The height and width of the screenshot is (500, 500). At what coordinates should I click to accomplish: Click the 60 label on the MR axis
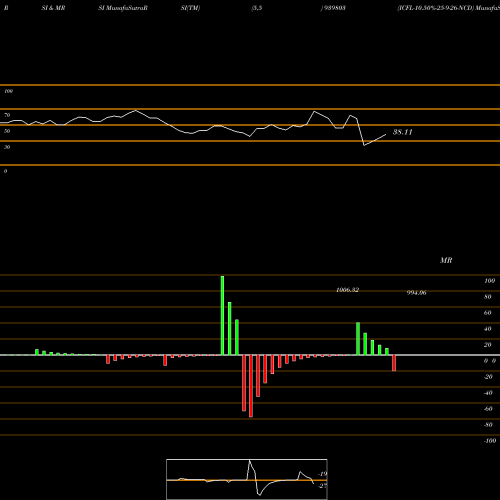pos(488,313)
